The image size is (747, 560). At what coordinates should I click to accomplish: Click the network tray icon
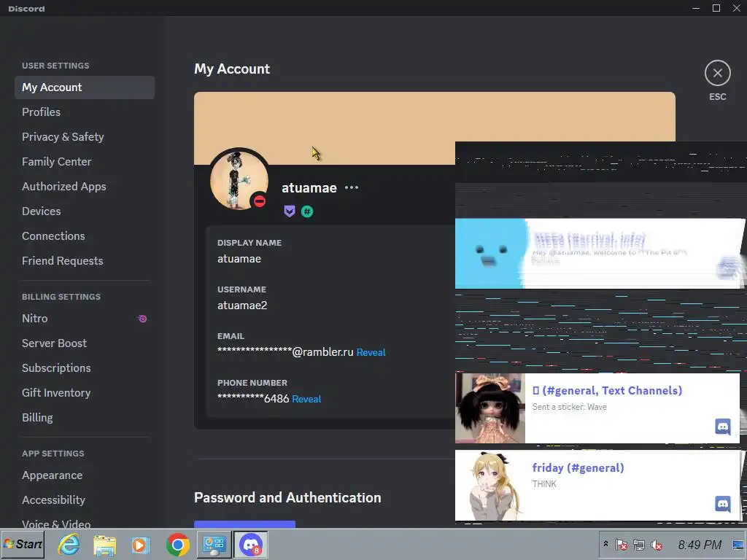(x=639, y=545)
